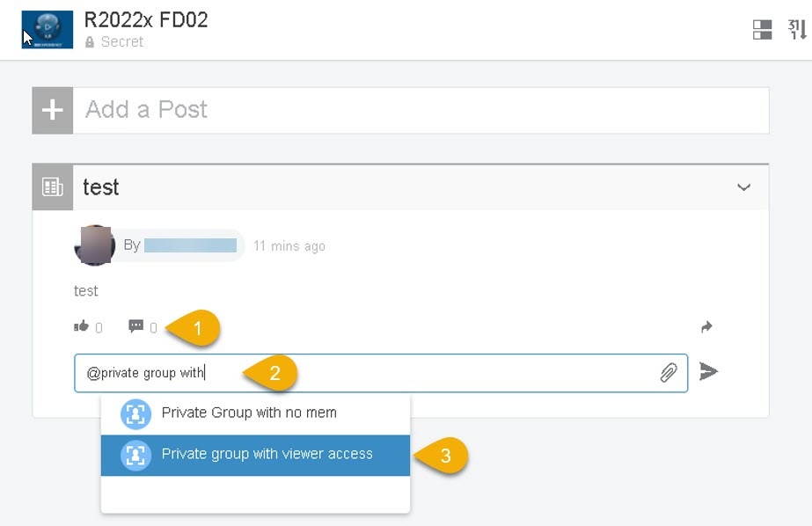Attach a file with the paperclip icon
Image resolution: width=812 pixels, height=526 pixels.
tap(669, 373)
